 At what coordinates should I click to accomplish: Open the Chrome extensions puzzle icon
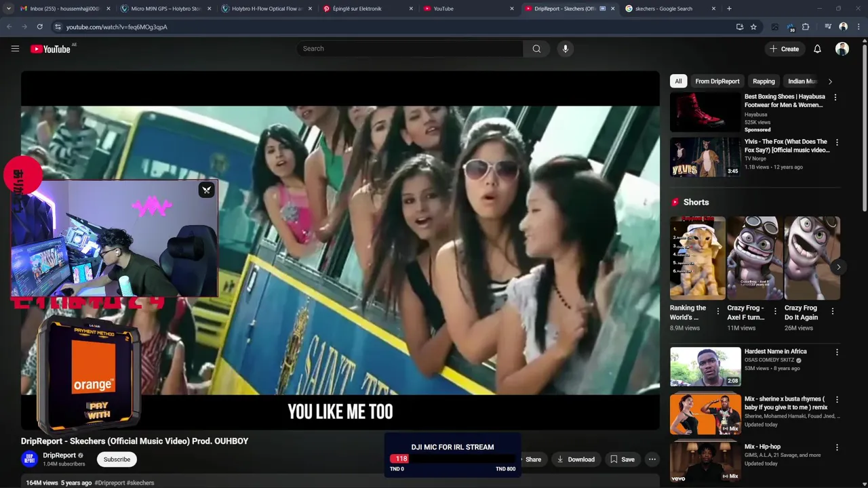[806, 27]
